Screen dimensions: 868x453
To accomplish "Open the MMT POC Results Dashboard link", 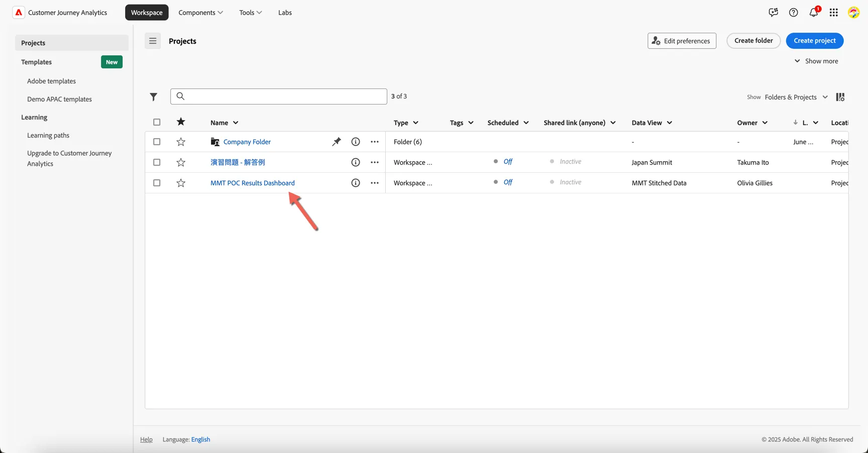I will (253, 183).
